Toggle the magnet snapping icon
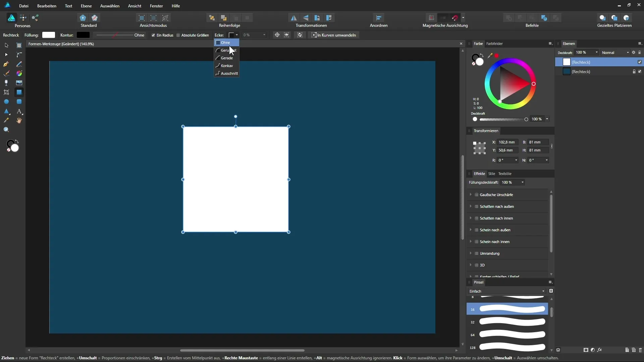The height and width of the screenshot is (362, 644). coord(455,18)
